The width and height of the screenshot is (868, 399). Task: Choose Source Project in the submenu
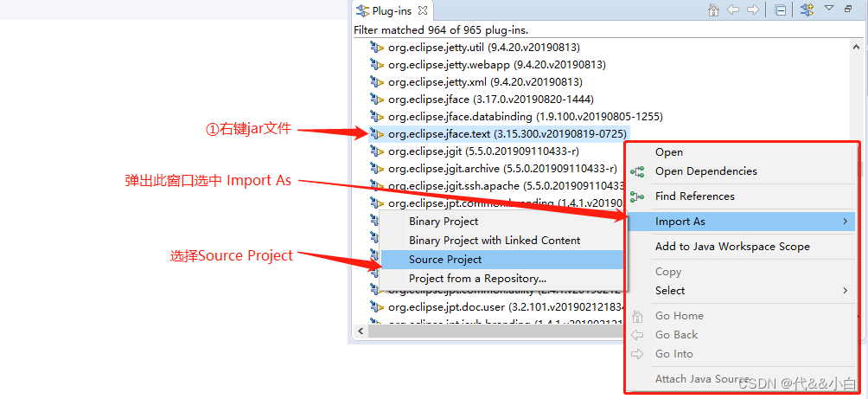(501, 260)
